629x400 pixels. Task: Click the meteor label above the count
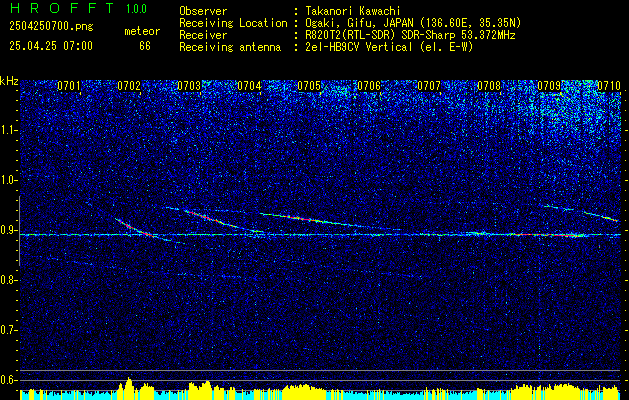pyautogui.click(x=142, y=31)
